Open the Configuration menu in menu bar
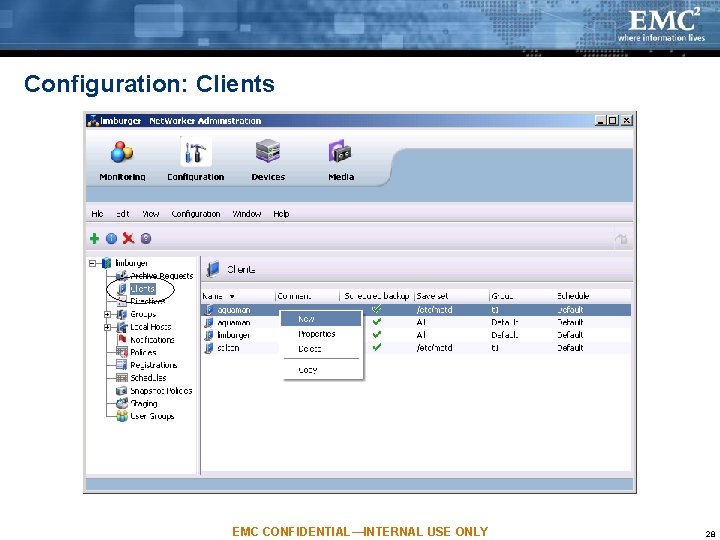Viewport: 720px width, 540px height. click(x=196, y=214)
